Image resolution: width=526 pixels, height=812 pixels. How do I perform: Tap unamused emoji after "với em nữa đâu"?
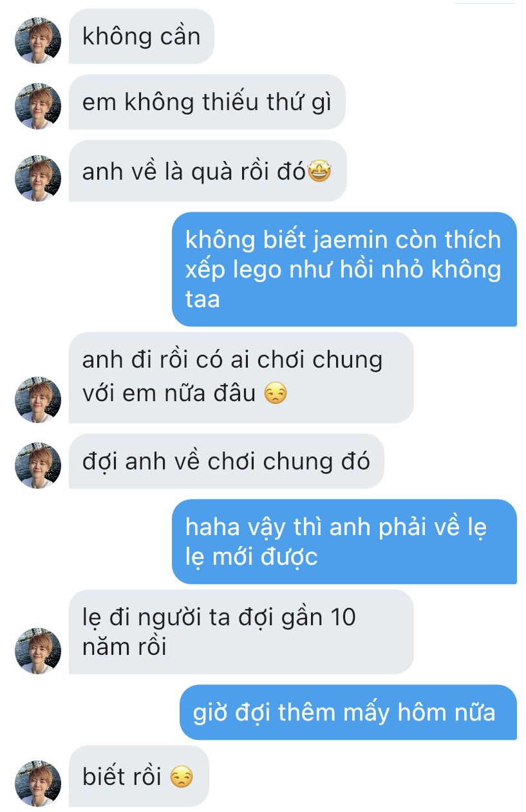pos(276,393)
